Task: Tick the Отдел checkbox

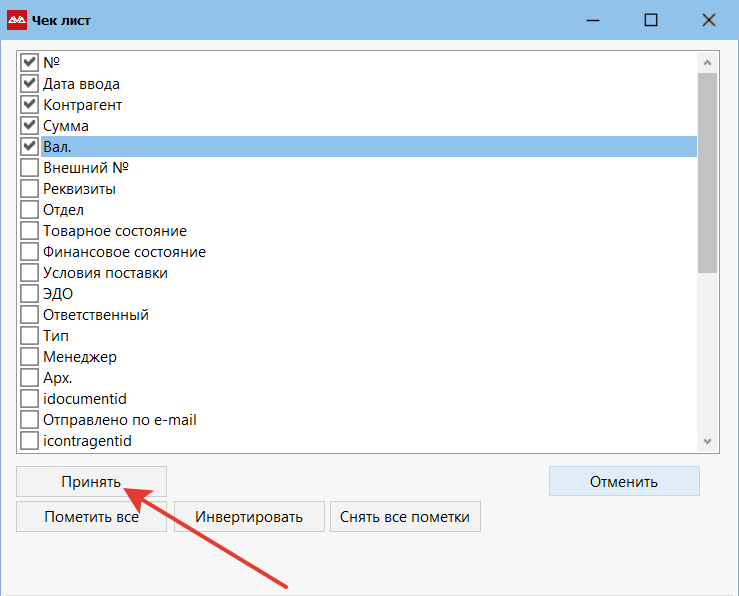Action: [x=29, y=210]
